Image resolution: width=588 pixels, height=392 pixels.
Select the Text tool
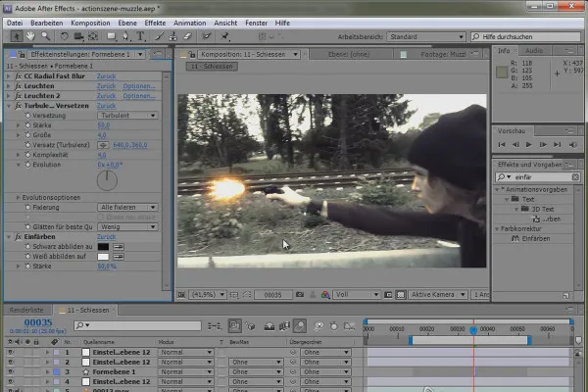click(140, 36)
